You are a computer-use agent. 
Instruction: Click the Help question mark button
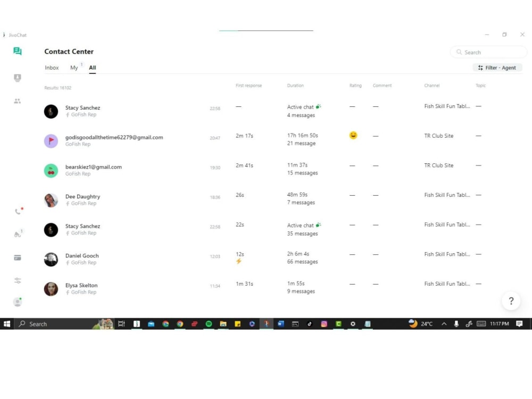[x=511, y=301]
